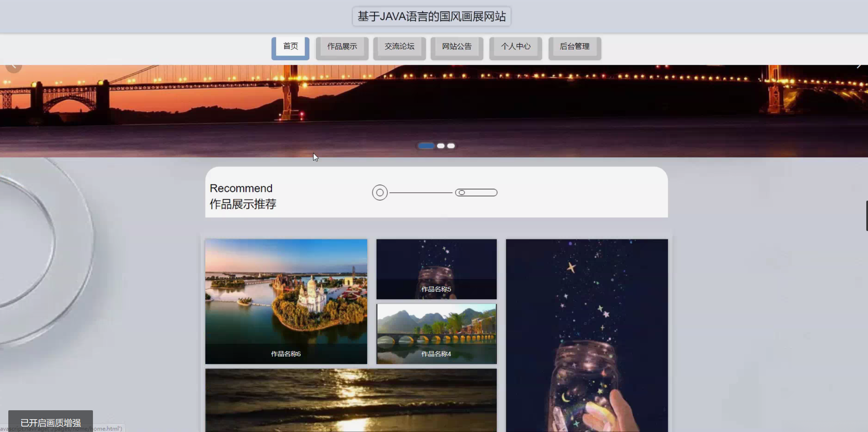The width and height of the screenshot is (868, 432).
Task: Switch to the second carousel slide dot
Action: [441, 146]
